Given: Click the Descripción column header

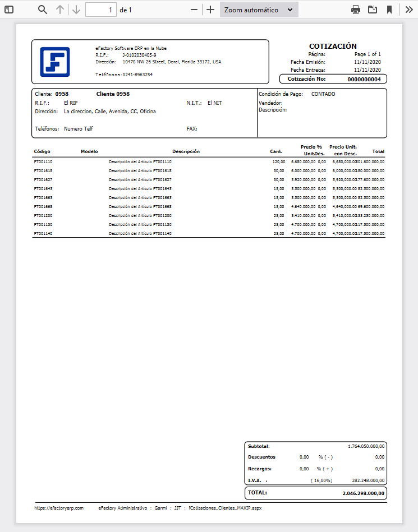Looking at the screenshot, I should (186, 151).
